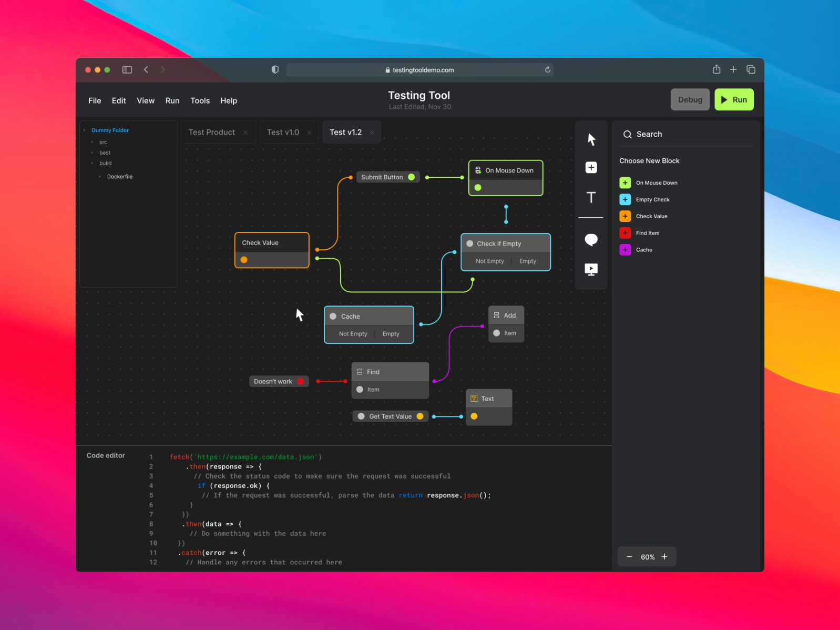
Task: Click the purple Cache plus icon
Action: pos(625,250)
